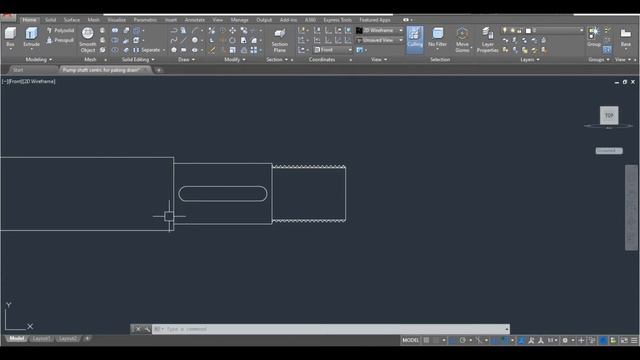Viewport: 640px width, 360px height.
Task: Open command line customize wrench icon
Action: coord(147,329)
